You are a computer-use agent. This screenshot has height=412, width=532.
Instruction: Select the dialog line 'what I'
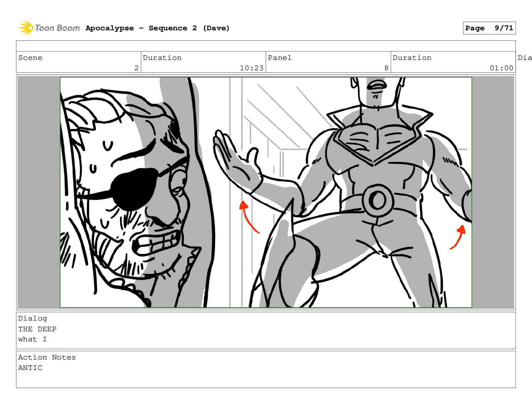pyautogui.click(x=32, y=339)
